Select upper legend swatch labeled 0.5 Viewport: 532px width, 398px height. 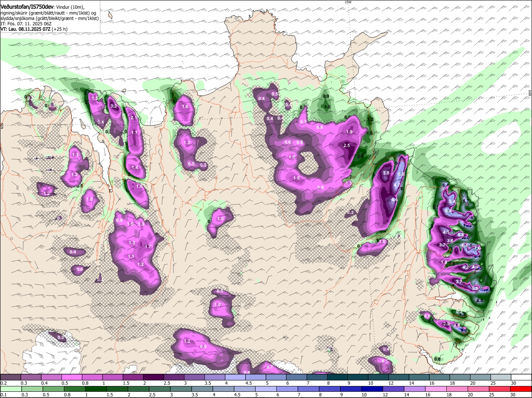[71, 377]
